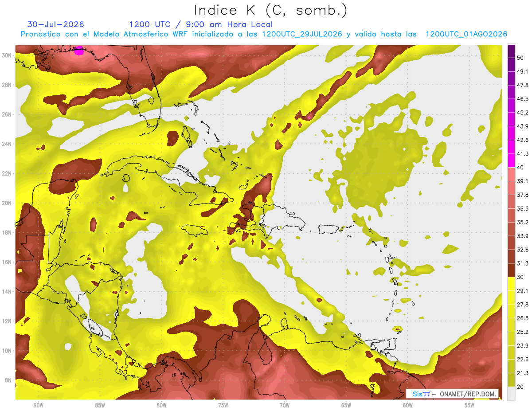Click the colorbar value "35.2"
Viewport: 532px width, 411px height.
coord(523,223)
